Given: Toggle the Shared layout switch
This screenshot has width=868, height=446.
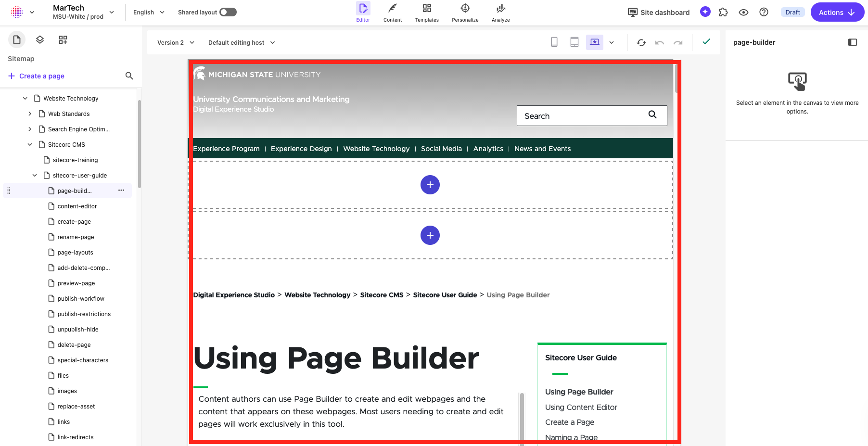Looking at the screenshot, I should (228, 12).
